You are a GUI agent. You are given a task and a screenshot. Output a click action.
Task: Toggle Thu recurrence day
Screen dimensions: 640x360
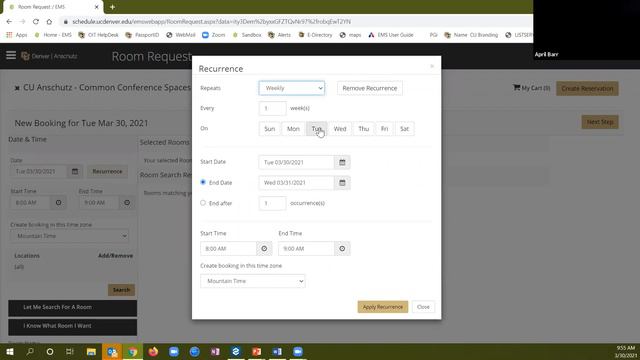click(x=363, y=129)
